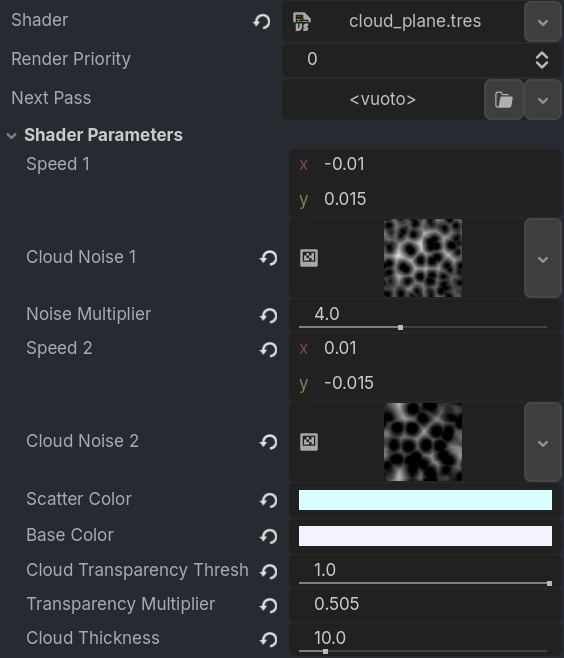564x658 pixels.
Task: Click the empty Next Pass <vuoto> field
Action: click(383, 100)
